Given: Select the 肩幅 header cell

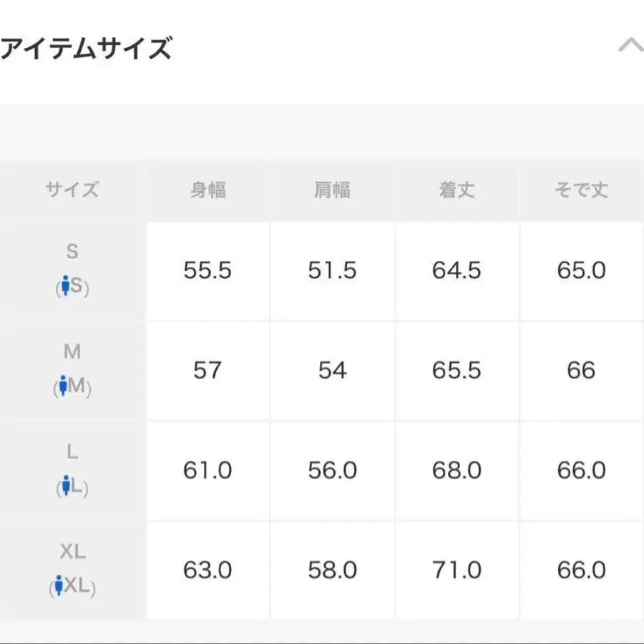Looking at the screenshot, I should 332,190.
